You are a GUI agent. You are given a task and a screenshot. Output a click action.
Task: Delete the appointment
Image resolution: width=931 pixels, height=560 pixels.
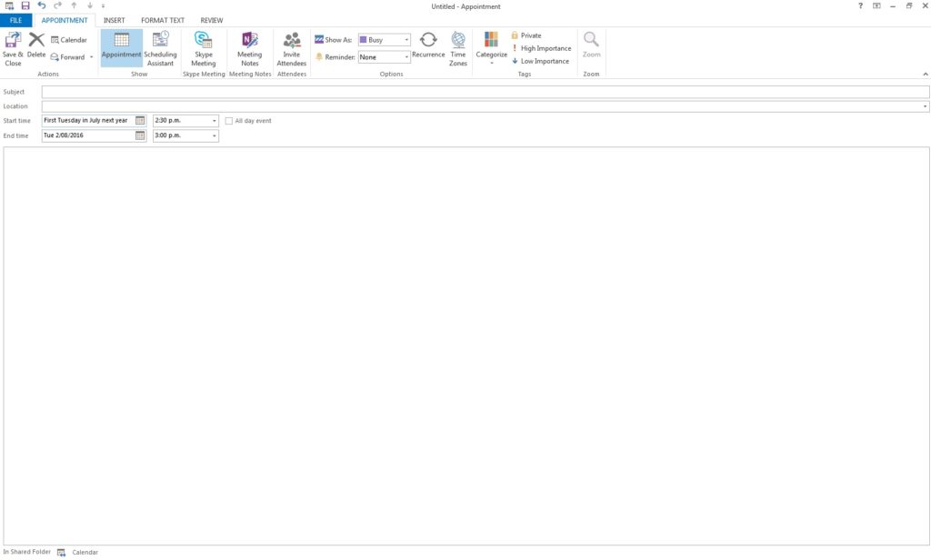click(36, 45)
